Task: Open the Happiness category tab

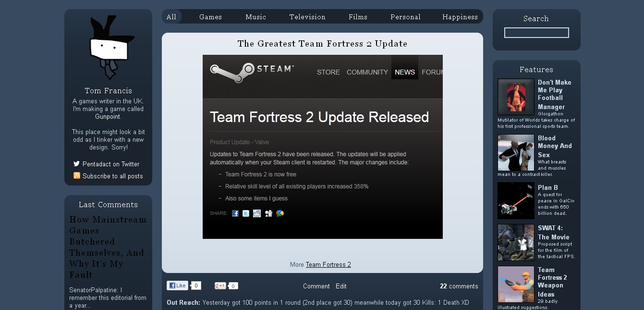Action: coord(460,17)
